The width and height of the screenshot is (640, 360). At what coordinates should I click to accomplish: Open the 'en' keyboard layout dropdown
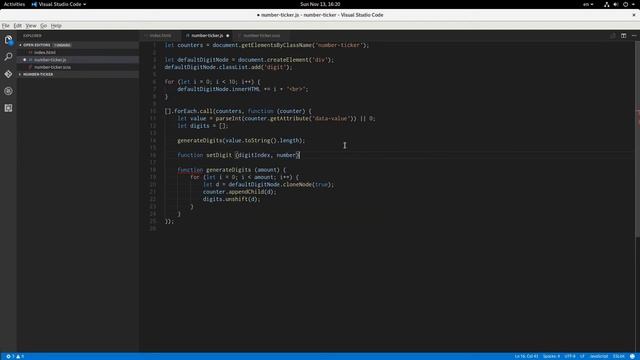tap(588, 4)
